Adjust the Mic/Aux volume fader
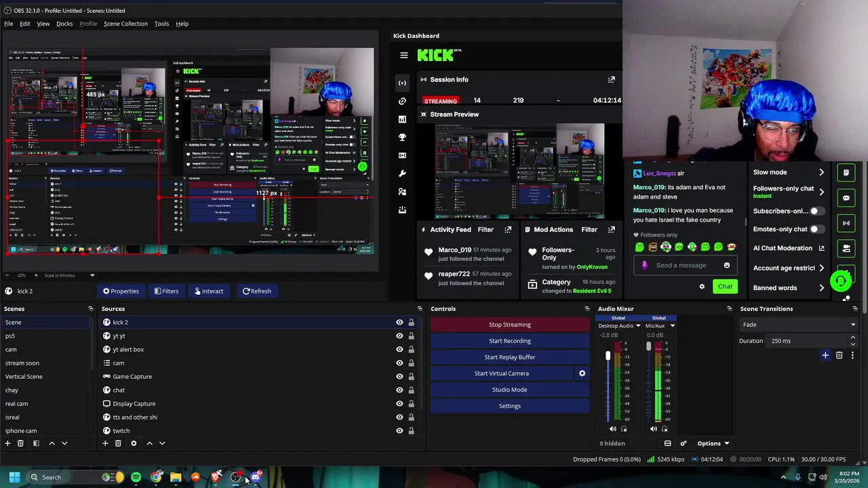Viewport: 868px width, 488px height. 648,346
